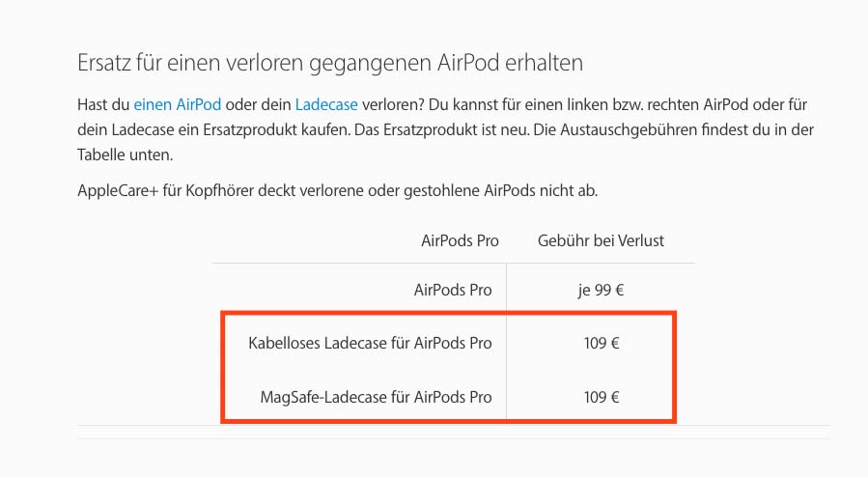Click "Hast du" at the paragraph start
This screenshot has width=868, height=477.
click(102, 102)
